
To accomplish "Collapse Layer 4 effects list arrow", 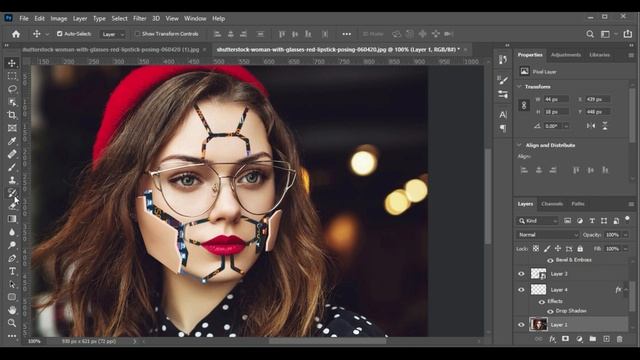I will pos(626,290).
